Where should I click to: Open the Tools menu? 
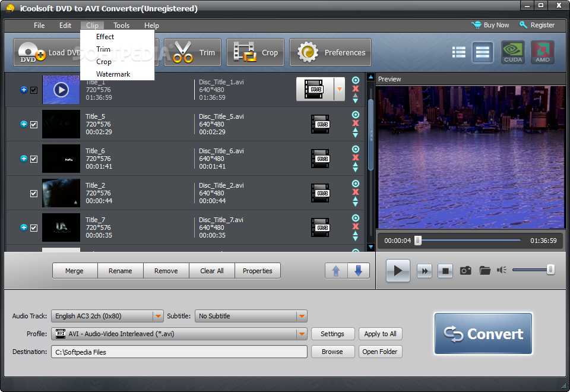click(121, 26)
